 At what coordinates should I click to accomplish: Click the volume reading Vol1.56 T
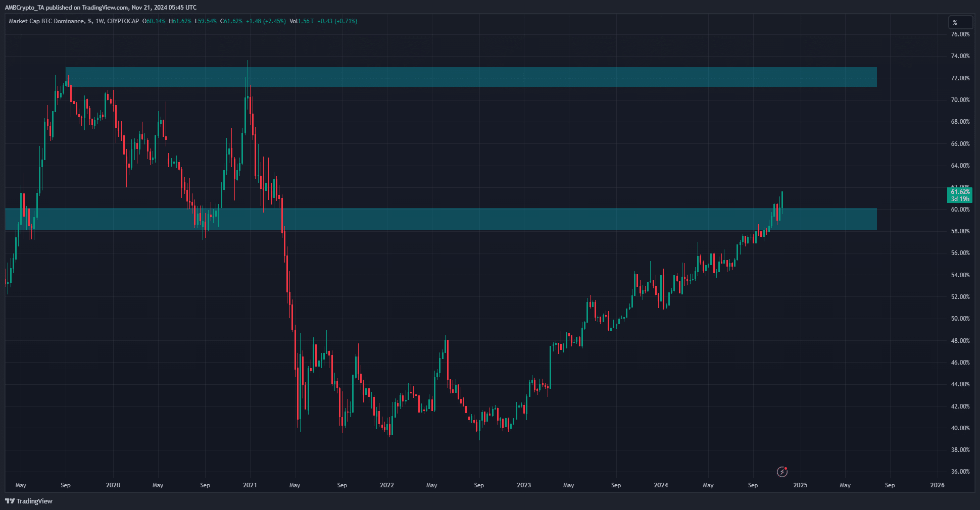(x=302, y=21)
